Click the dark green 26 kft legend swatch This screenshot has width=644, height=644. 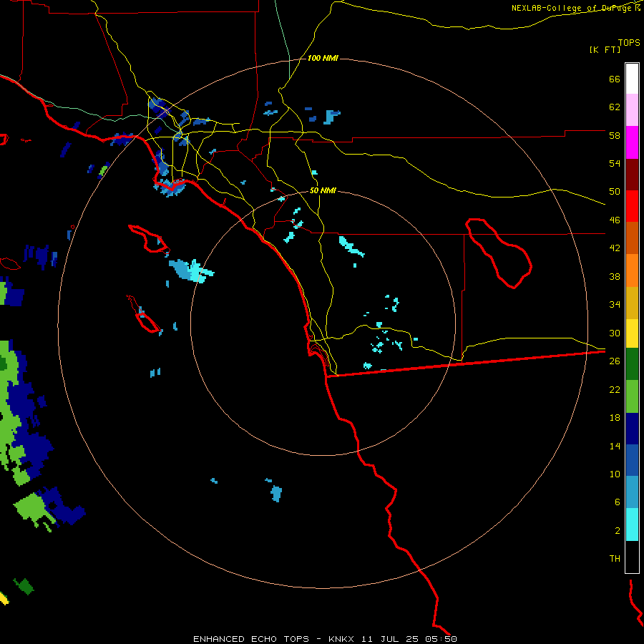632,364
